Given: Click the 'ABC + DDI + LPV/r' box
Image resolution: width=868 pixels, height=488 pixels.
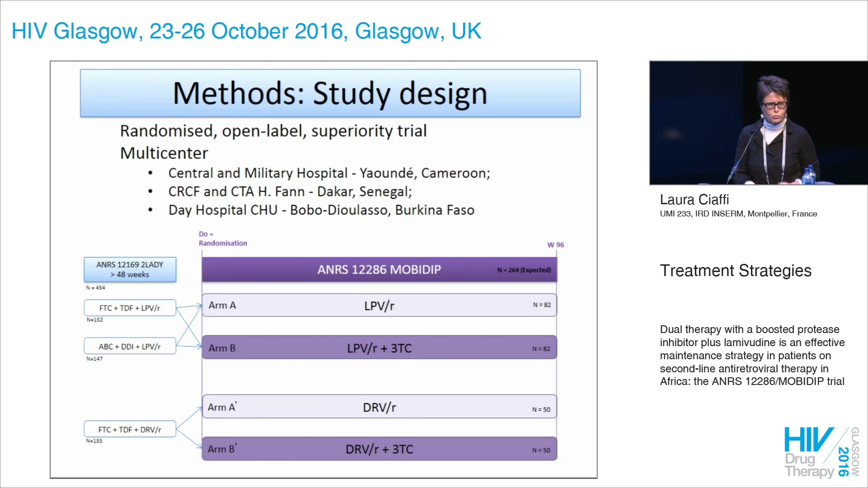Looking at the screenshot, I should 130,346.
